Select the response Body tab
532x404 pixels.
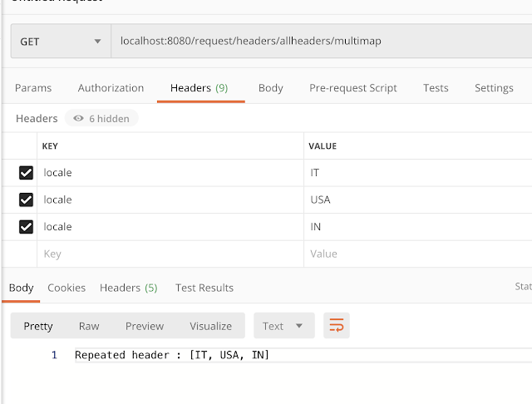21,288
